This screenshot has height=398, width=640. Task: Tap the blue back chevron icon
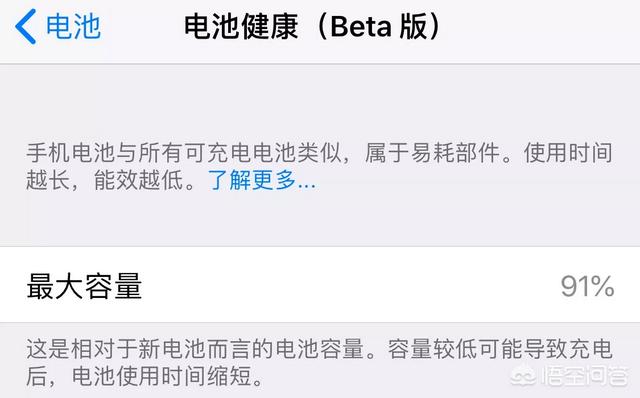pos(25,27)
